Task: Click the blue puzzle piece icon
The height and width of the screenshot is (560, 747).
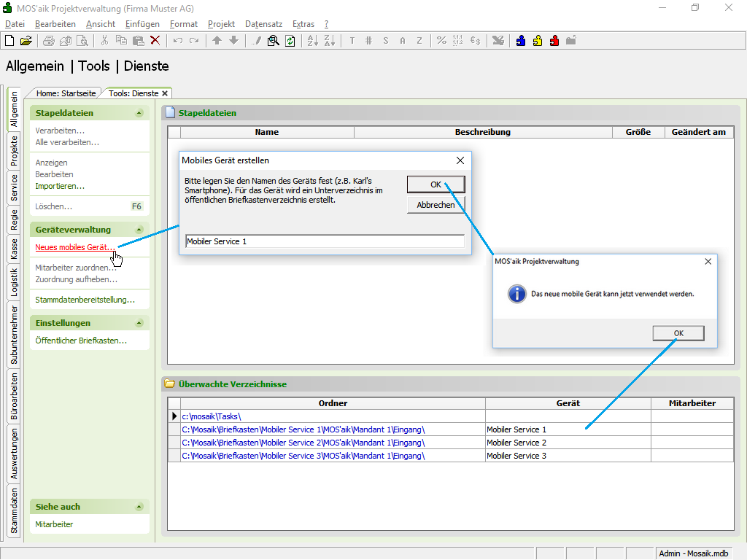Action: coord(521,41)
